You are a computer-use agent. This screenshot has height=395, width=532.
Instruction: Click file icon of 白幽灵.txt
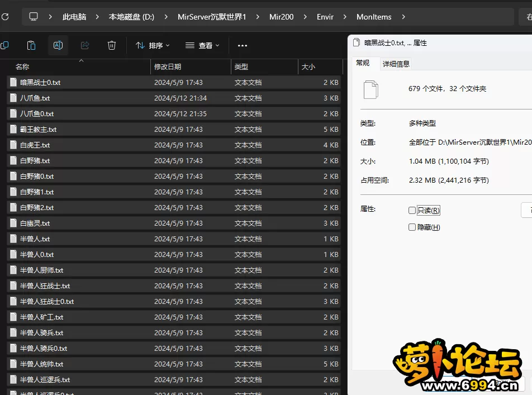click(x=13, y=223)
